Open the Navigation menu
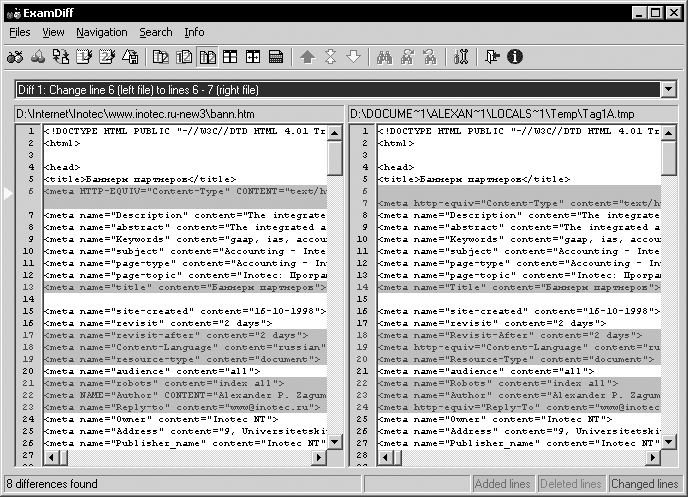The width and height of the screenshot is (688, 497). click(102, 32)
